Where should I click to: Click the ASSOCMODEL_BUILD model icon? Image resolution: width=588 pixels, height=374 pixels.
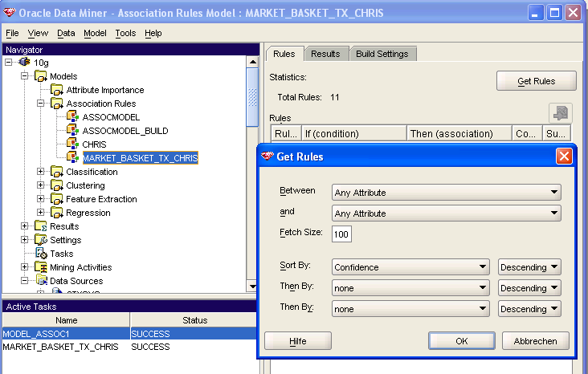(x=73, y=130)
